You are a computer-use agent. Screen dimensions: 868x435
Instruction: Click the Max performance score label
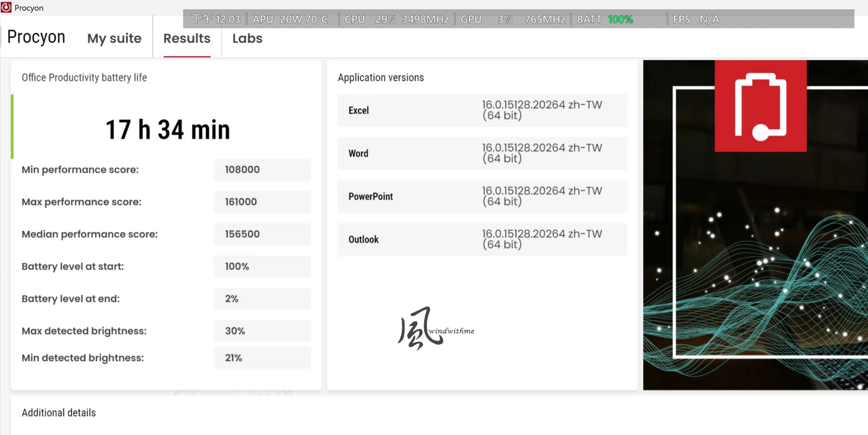tap(81, 202)
